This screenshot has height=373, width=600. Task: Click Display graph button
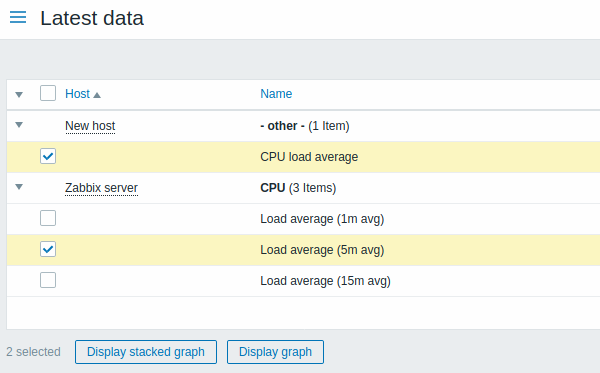click(x=275, y=352)
